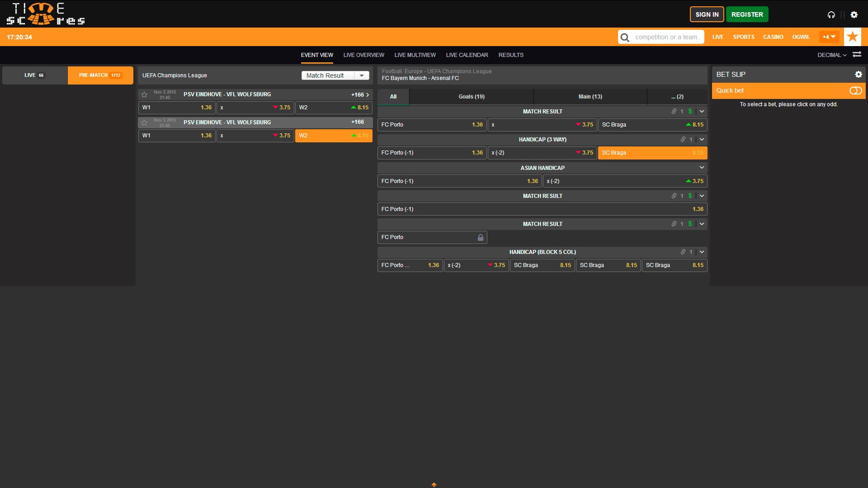Click the search magnifier icon

click(625, 37)
